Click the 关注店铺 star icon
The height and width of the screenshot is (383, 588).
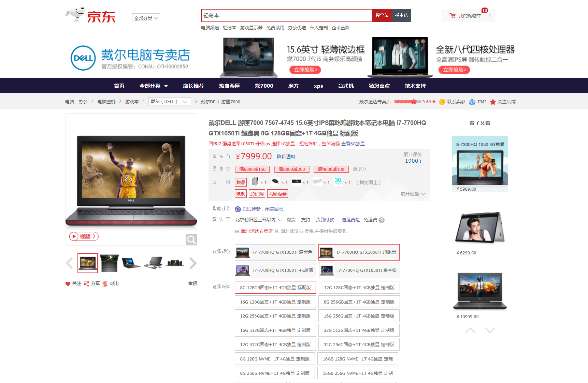[493, 102]
